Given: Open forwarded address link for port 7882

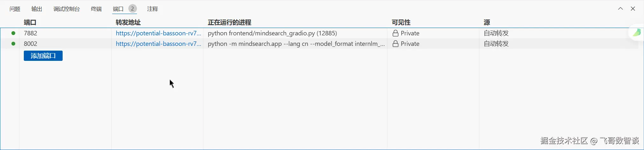Looking at the screenshot, I should 158,33.
